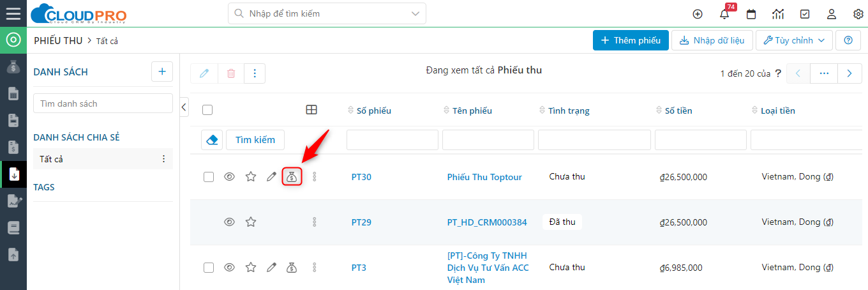
Task: Expand the Tùy chỉnh dropdown
Action: pos(794,40)
